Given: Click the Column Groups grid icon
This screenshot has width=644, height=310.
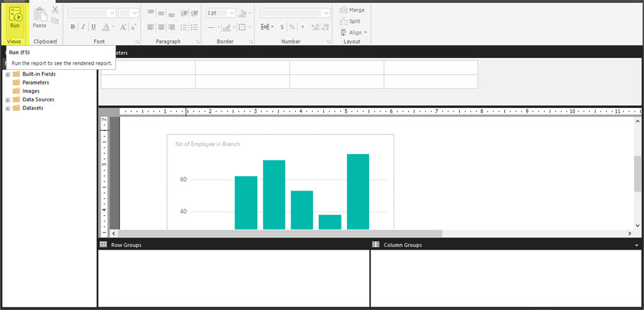Looking at the screenshot, I should [x=376, y=245].
